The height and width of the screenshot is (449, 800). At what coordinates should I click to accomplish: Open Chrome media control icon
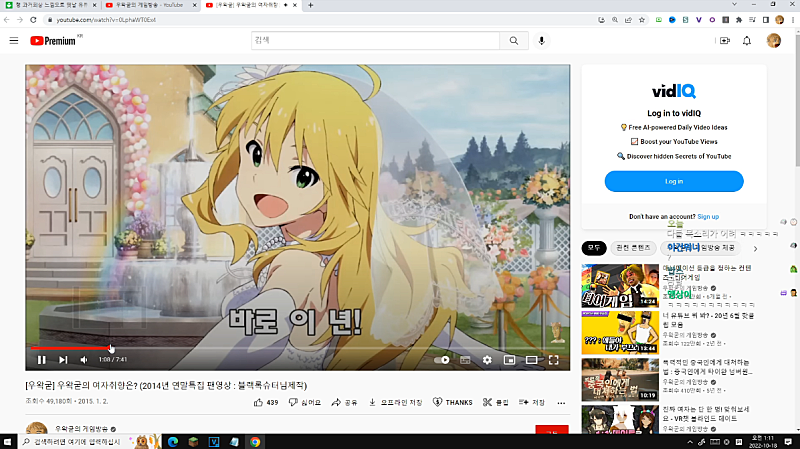point(752,20)
